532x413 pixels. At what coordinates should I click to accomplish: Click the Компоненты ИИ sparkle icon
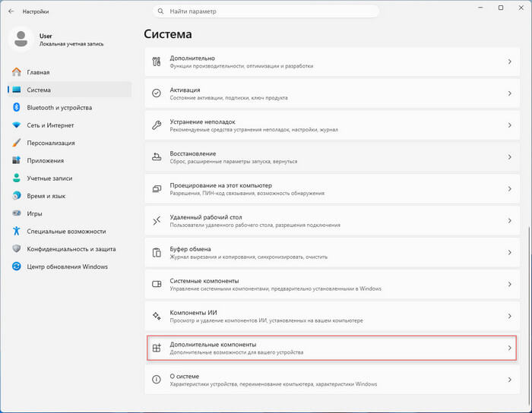(157, 316)
